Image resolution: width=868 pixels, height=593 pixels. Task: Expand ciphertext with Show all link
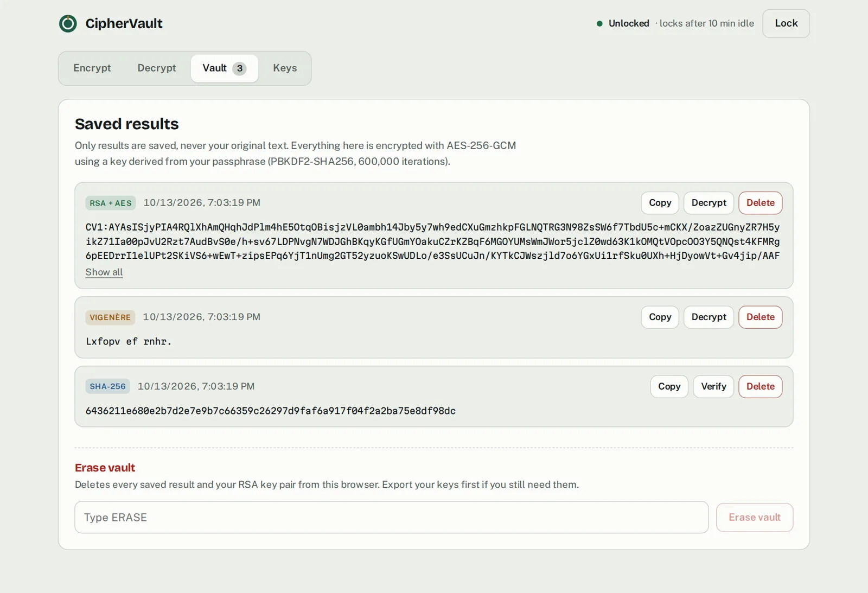[104, 272]
